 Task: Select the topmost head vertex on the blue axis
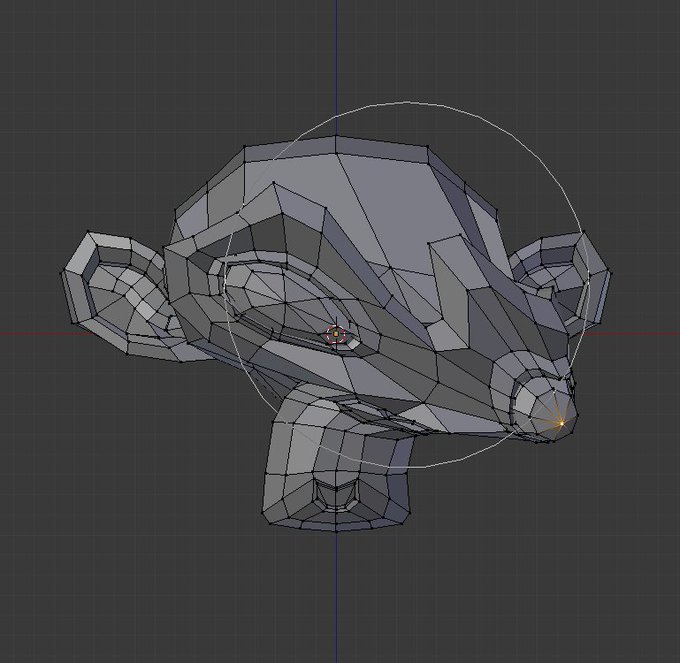pyautogui.click(x=336, y=136)
